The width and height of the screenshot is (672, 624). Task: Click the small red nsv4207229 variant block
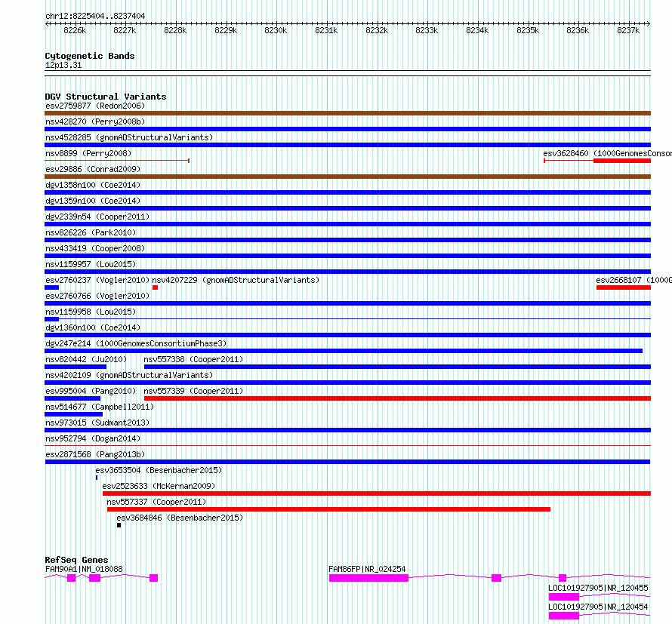click(155, 287)
